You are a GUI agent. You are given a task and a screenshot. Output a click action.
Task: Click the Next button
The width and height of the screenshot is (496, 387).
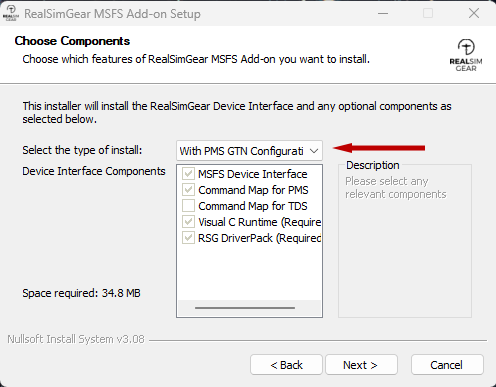point(361,365)
